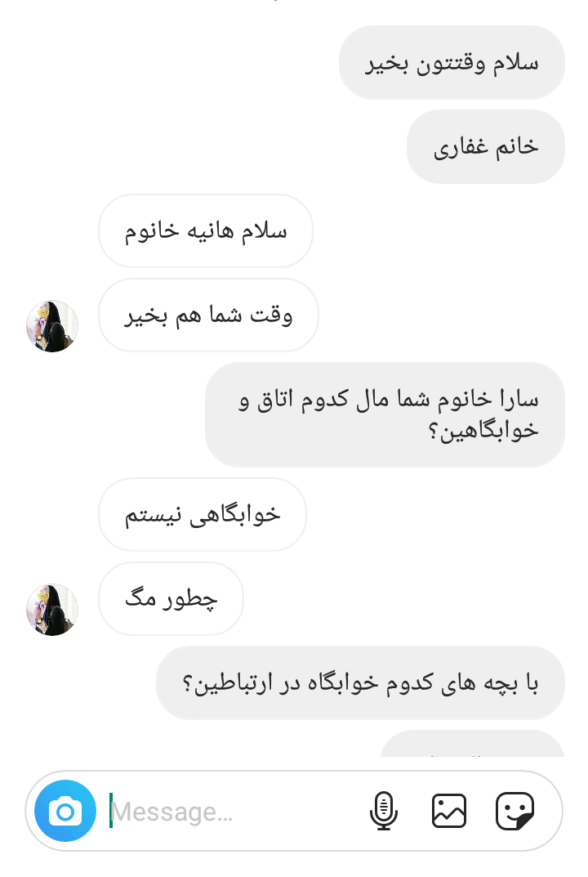The width and height of the screenshot is (588, 877).
Task: Open profile avatar beside 'وقت شما هم بخیر'
Action: click(52, 326)
